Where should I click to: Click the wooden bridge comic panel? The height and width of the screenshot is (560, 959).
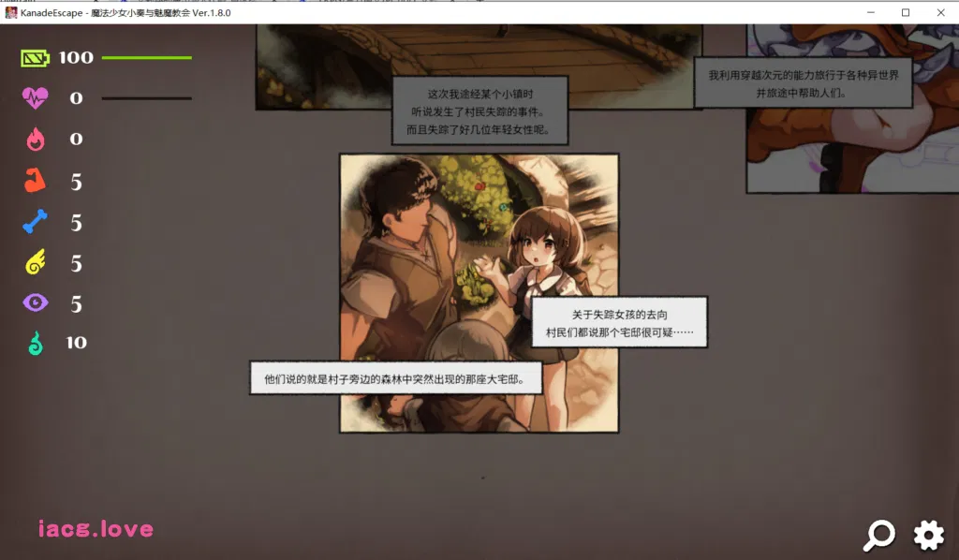point(479,66)
